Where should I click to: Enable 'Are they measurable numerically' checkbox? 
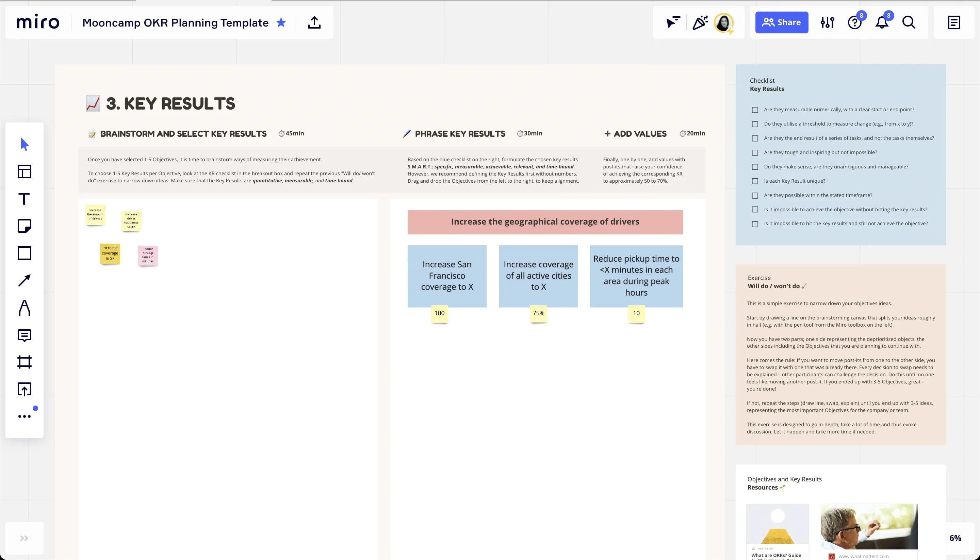(755, 109)
